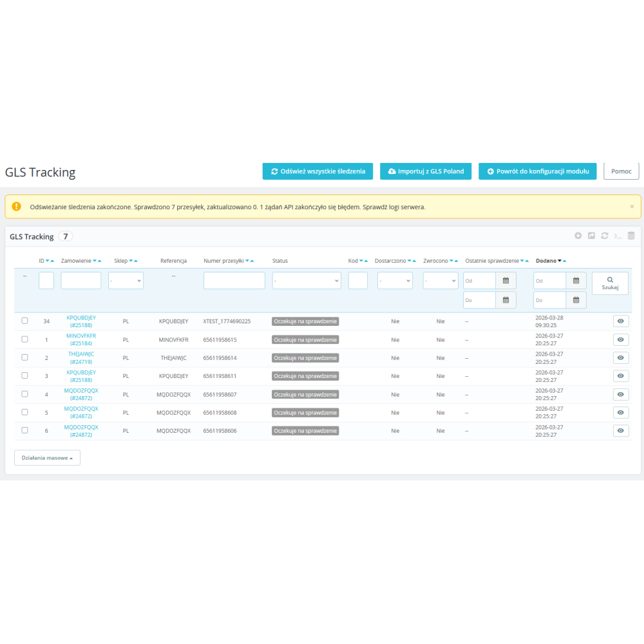Open the Dostarczono filter dropdown
644x644 pixels.
pyautogui.click(x=395, y=281)
